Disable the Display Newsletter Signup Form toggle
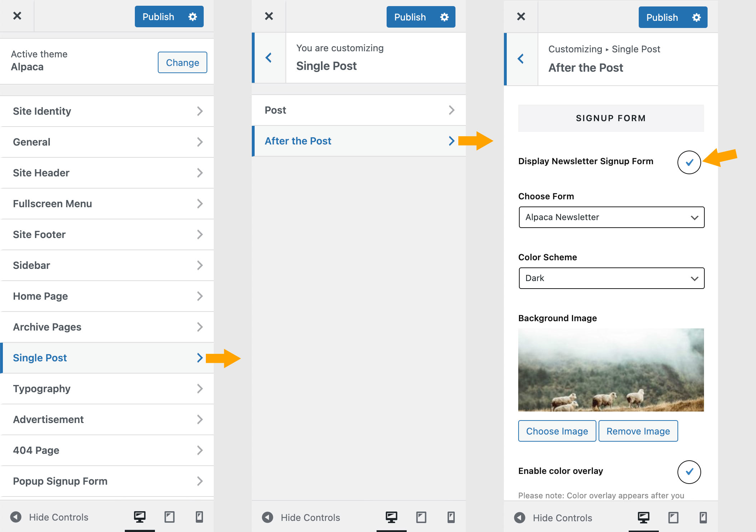The height and width of the screenshot is (532, 756). pos(689,162)
